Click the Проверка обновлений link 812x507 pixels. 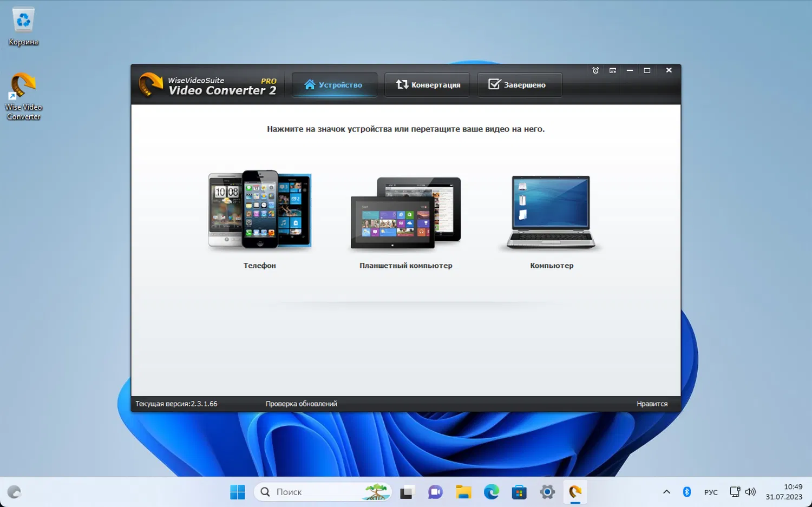(301, 404)
